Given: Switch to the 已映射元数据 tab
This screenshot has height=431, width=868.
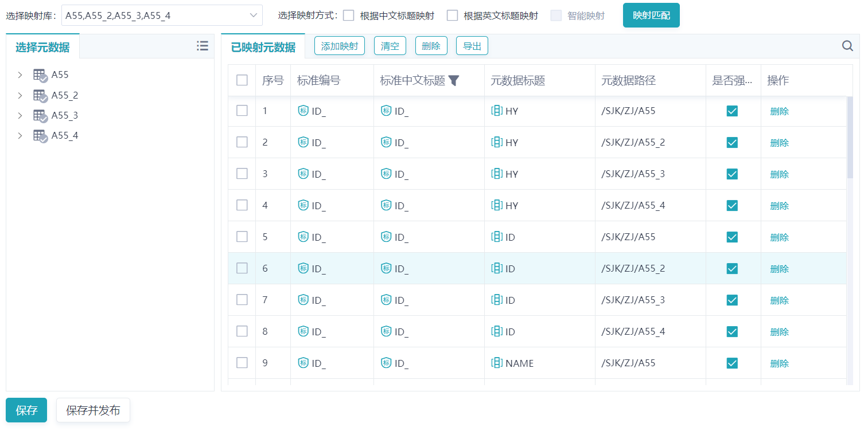Looking at the screenshot, I should (263, 48).
